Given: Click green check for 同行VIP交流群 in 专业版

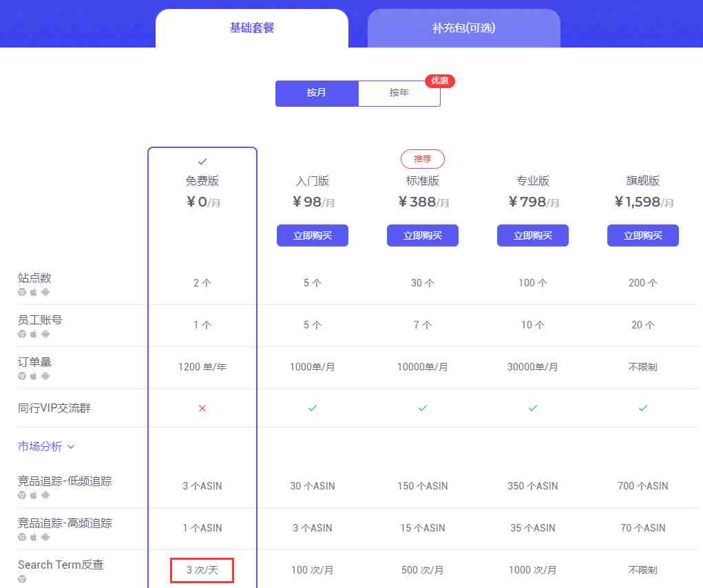Looking at the screenshot, I should pyautogui.click(x=533, y=408).
